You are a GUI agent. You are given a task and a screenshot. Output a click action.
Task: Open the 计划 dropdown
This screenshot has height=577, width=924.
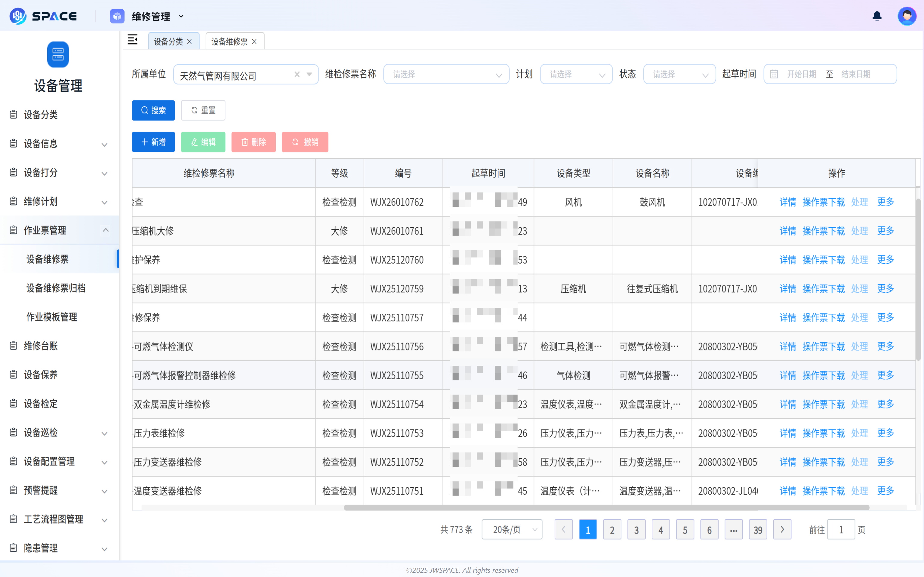(x=576, y=74)
